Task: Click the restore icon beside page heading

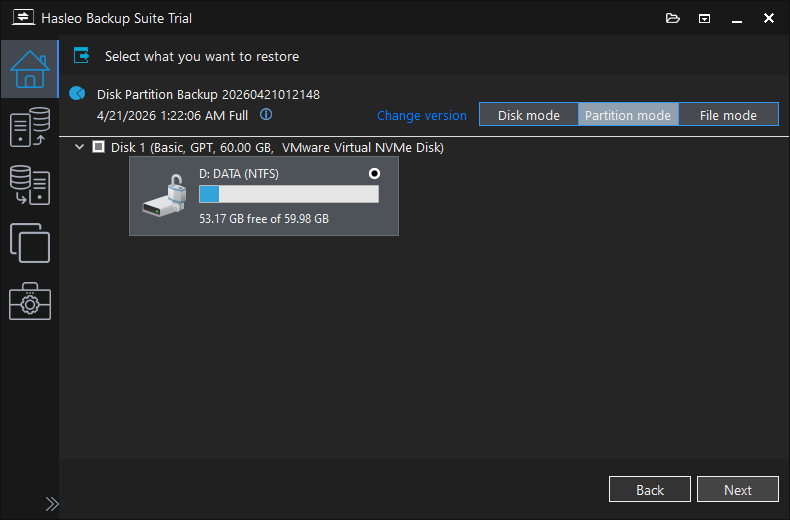Action: click(81, 55)
